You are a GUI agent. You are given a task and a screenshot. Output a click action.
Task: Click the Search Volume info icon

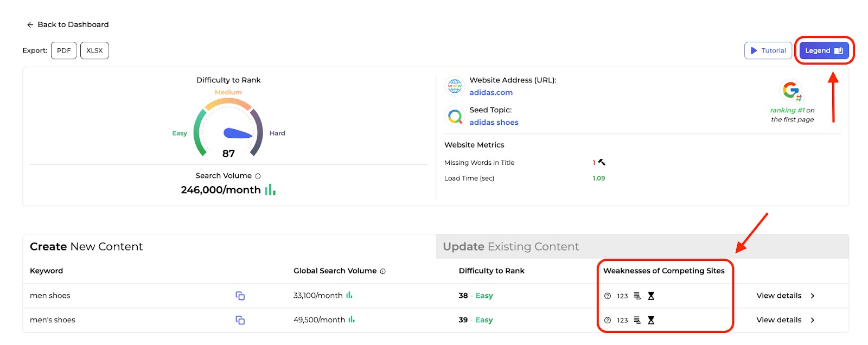pos(258,176)
